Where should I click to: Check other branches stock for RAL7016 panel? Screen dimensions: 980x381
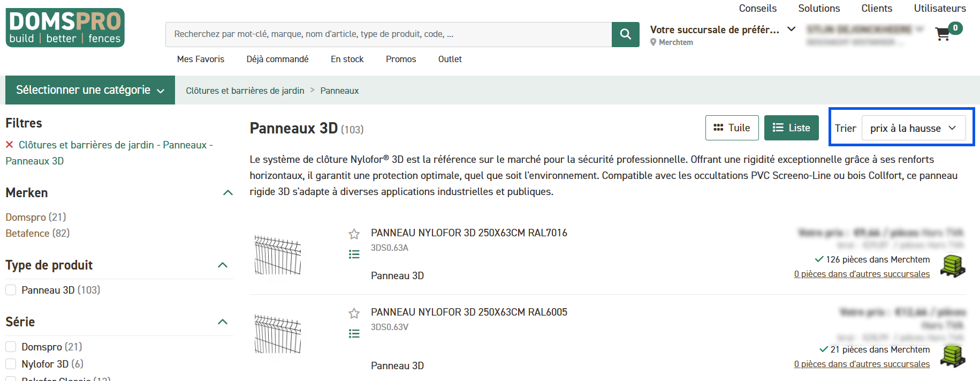862,274
